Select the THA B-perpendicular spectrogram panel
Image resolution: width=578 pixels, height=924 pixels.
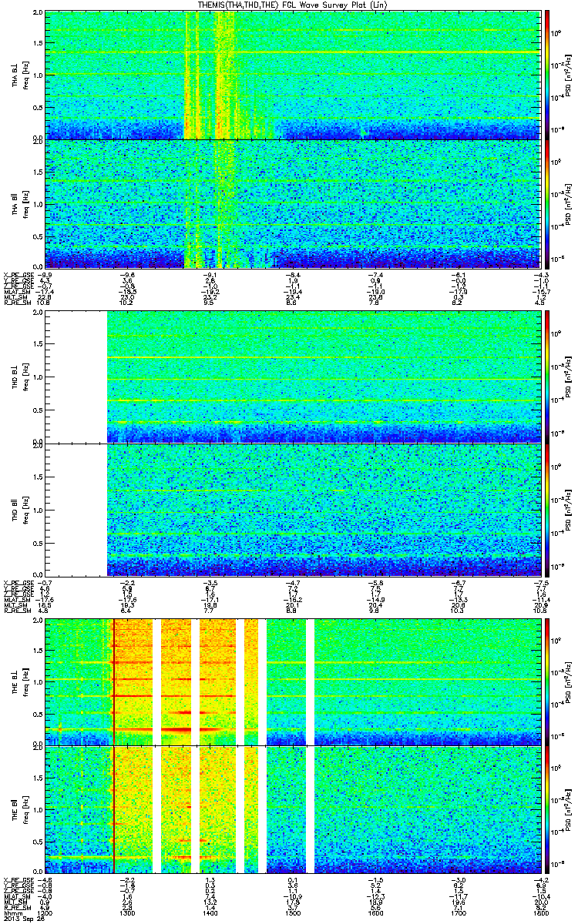click(291, 75)
